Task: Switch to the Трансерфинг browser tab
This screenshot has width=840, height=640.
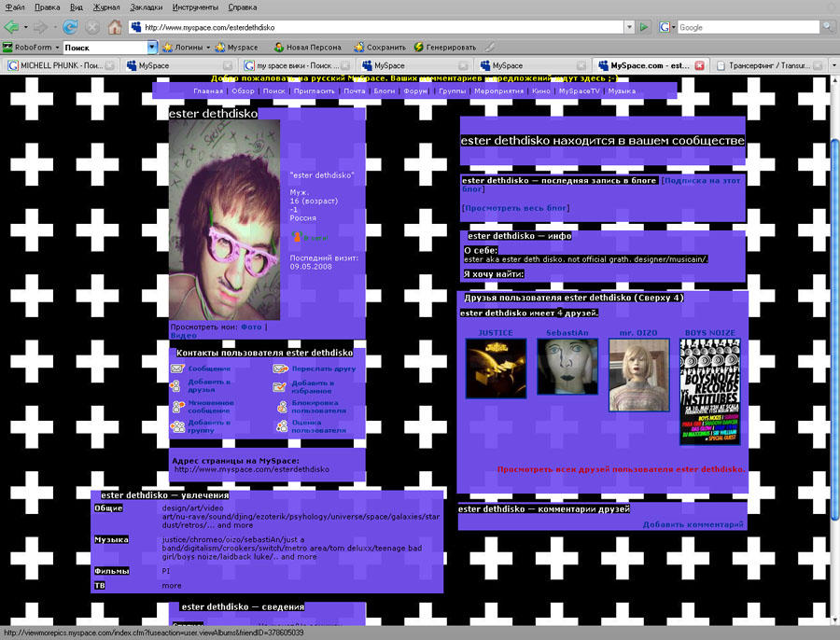Action: [x=765, y=64]
